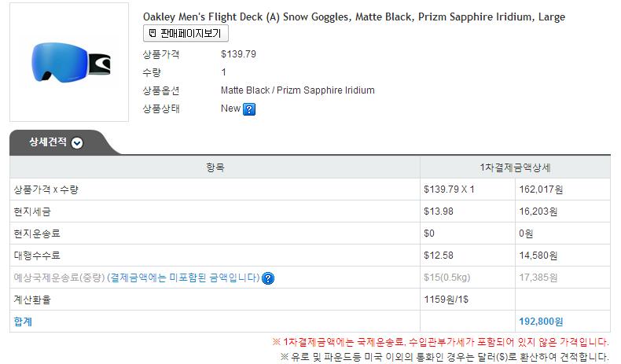Click the 상품가격 x 수량 row label

click(x=46, y=189)
